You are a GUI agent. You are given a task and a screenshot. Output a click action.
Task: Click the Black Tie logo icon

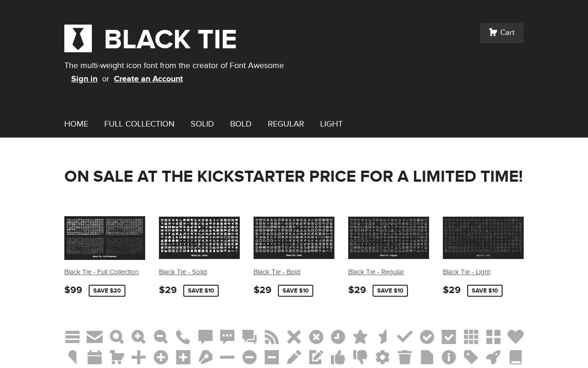click(78, 38)
